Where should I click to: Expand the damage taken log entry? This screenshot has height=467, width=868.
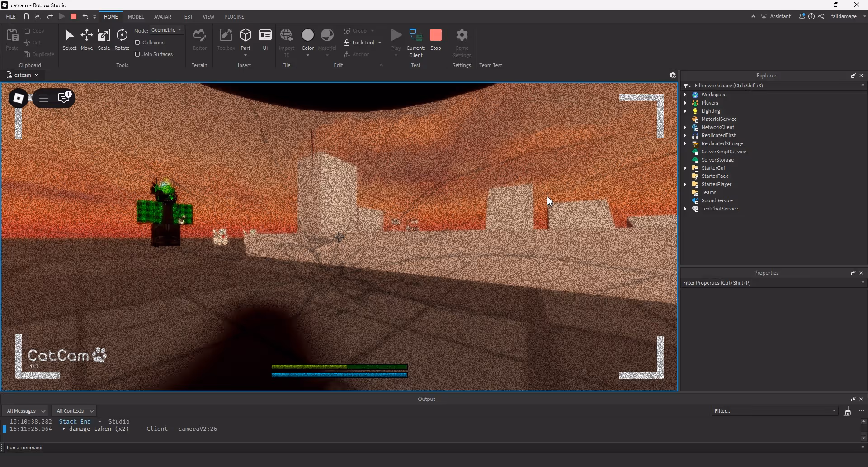64,429
